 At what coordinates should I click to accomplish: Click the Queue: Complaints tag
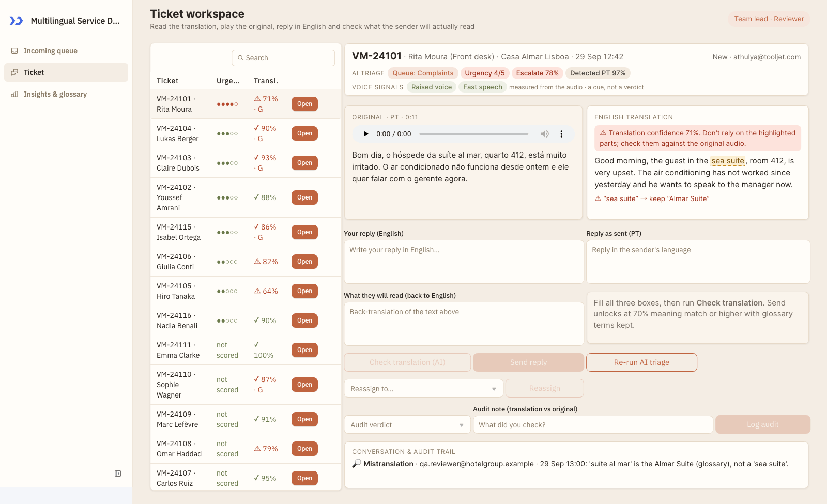(x=423, y=73)
